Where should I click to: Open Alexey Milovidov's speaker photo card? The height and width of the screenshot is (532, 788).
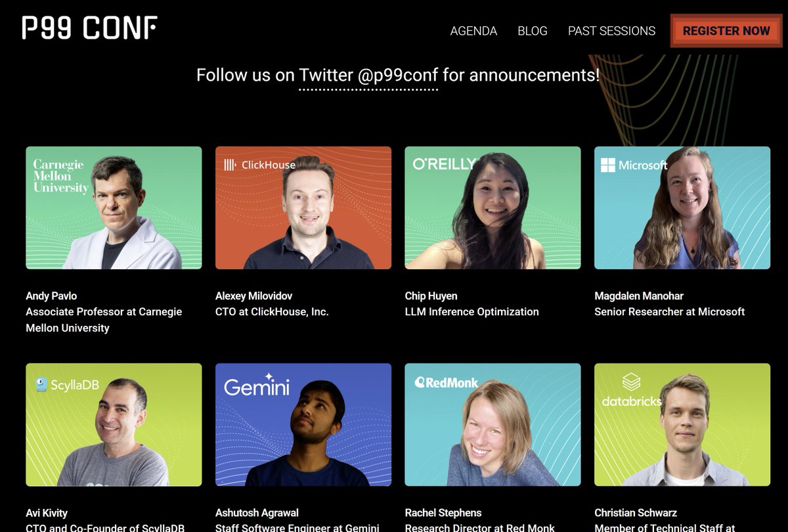point(303,208)
